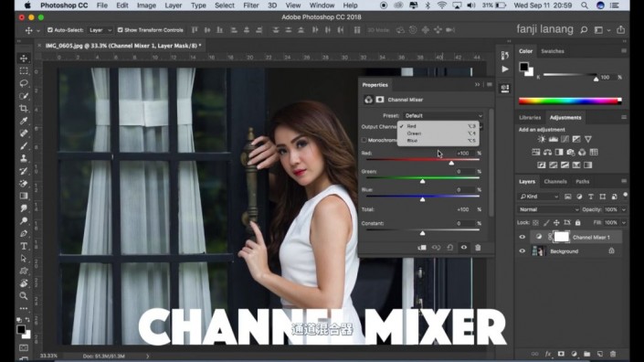Enable the Monochrome checkbox

point(364,140)
